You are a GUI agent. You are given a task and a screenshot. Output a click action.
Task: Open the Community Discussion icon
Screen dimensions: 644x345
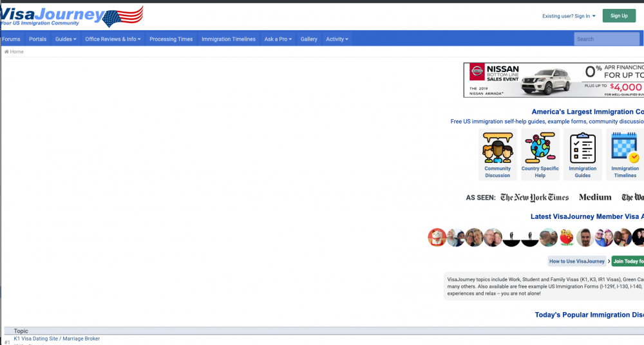(x=497, y=147)
